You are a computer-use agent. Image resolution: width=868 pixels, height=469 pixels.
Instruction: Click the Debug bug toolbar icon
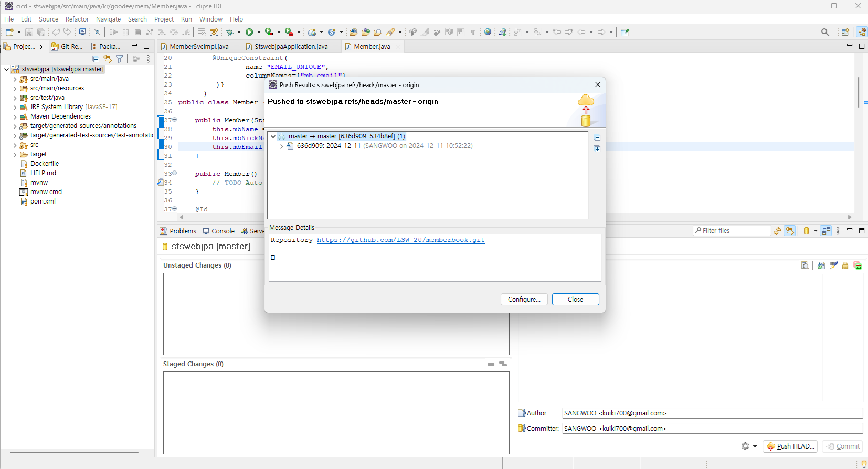click(x=229, y=32)
